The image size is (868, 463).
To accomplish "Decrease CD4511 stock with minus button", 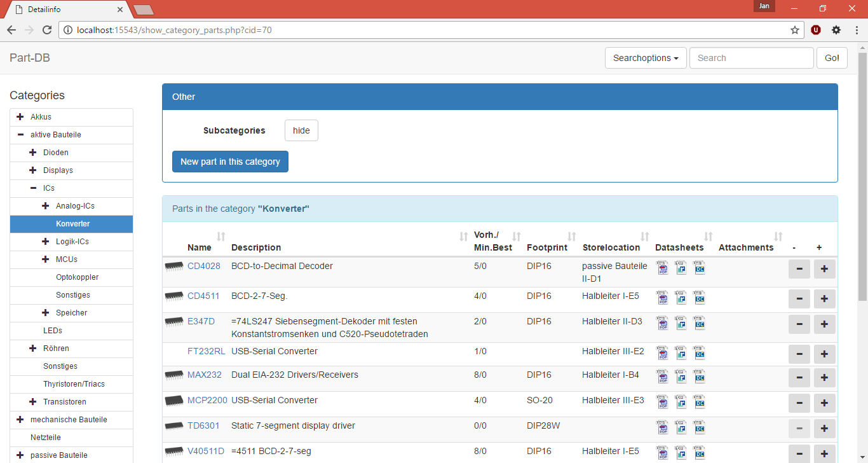I will tap(799, 299).
